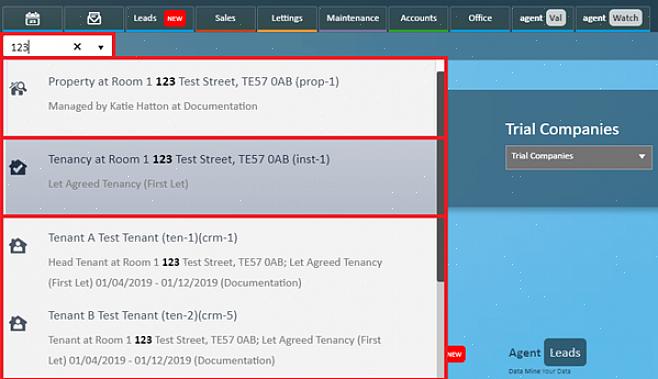Select Property at Room 1 123 Test Street result
Image resolution: width=658 pixels, height=379 pixels.
220,97
